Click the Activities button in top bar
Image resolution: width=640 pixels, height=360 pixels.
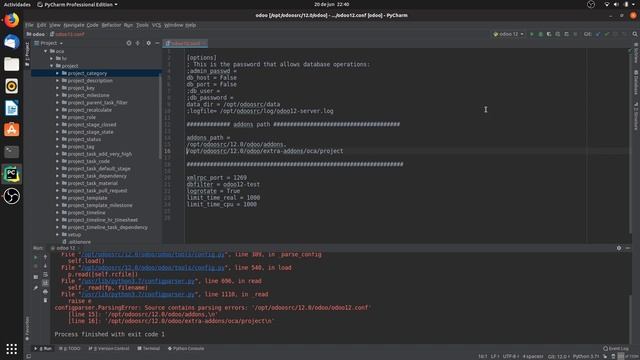click(x=17, y=4)
